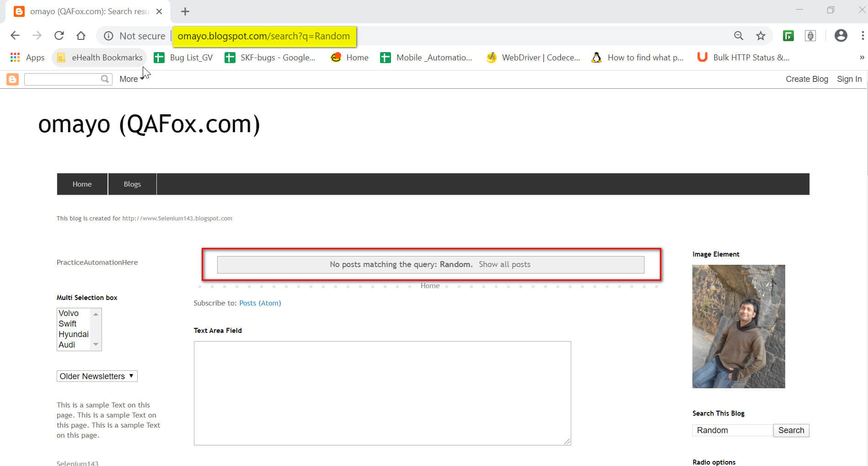Select Audi in the multi selection box
This screenshot has width=868, height=466.
point(67,345)
